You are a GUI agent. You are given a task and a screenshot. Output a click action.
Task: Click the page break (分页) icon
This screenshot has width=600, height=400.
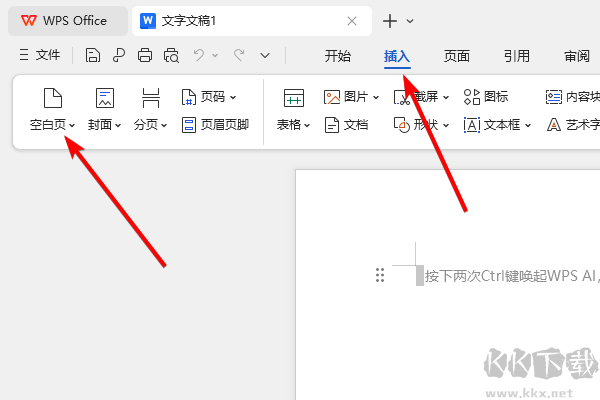(x=151, y=98)
